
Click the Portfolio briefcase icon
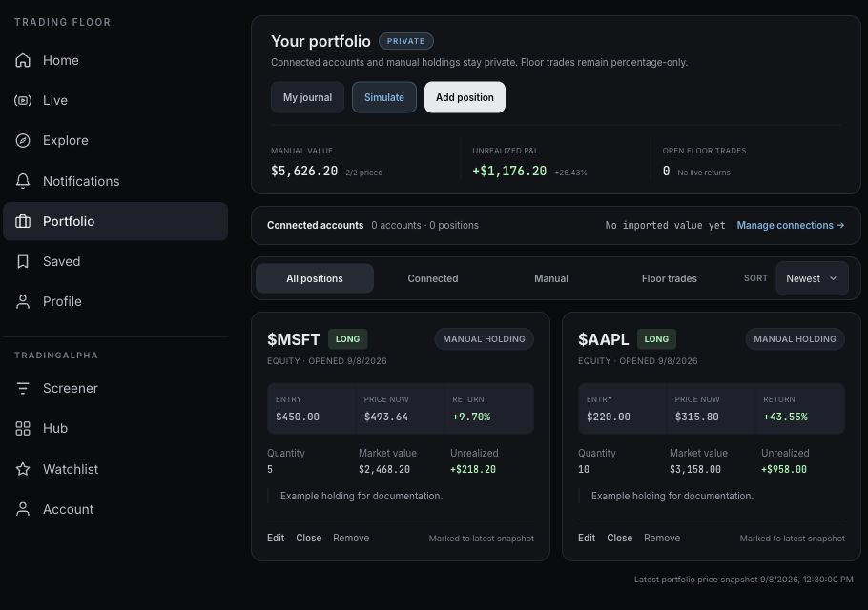click(23, 221)
